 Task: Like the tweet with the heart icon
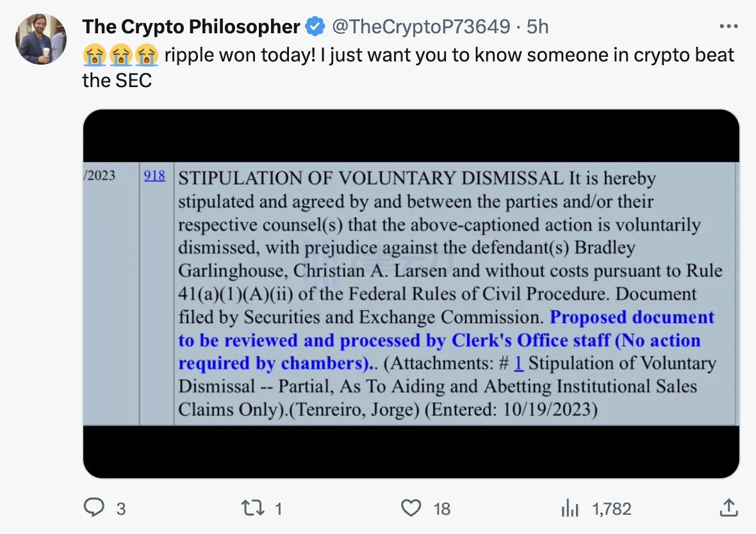pos(411,508)
